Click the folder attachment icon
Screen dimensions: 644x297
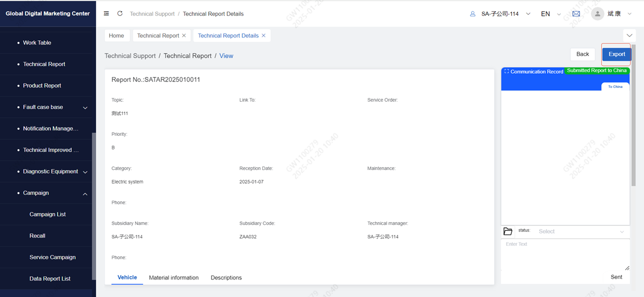(x=508, y=232)
